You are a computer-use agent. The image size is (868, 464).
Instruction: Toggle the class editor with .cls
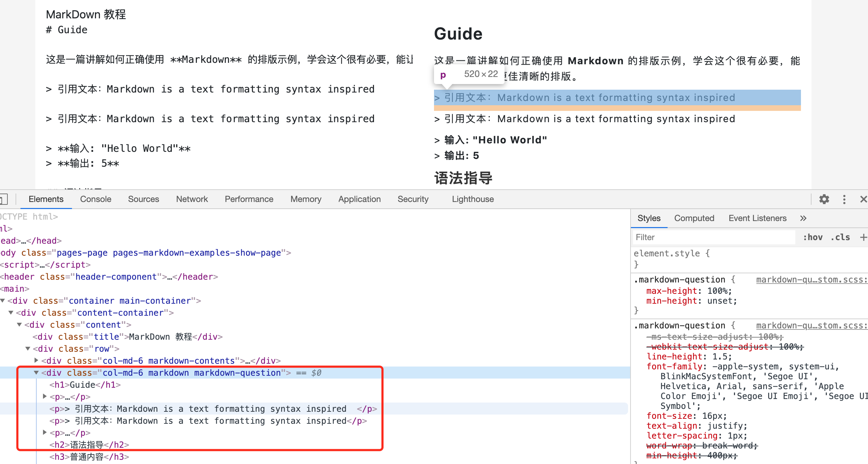point(841,237)
